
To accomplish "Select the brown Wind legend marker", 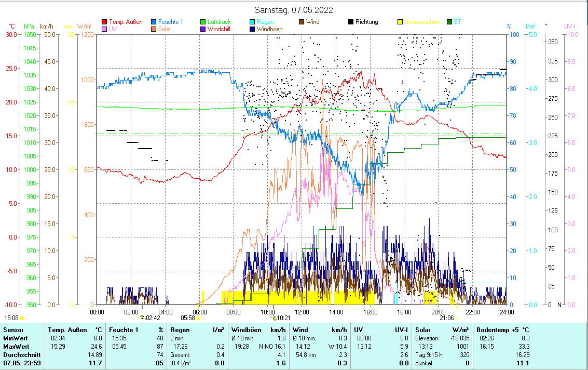I will click(x=302, y=22).
